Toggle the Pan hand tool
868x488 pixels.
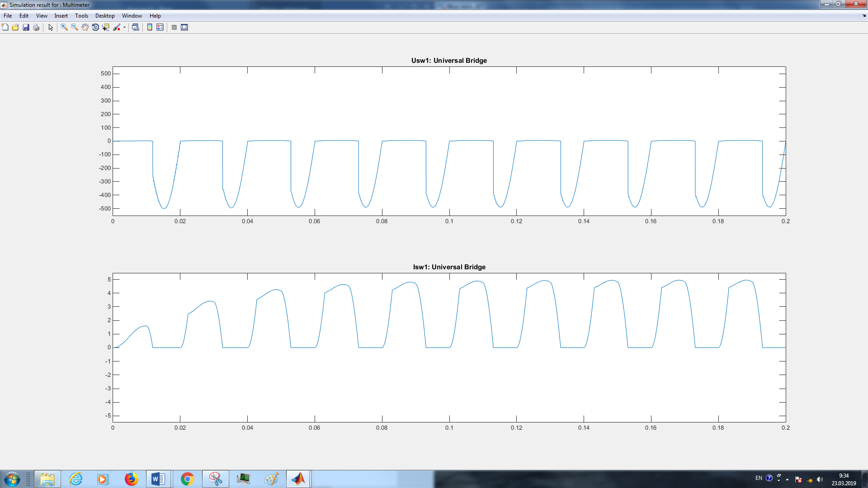85,28
